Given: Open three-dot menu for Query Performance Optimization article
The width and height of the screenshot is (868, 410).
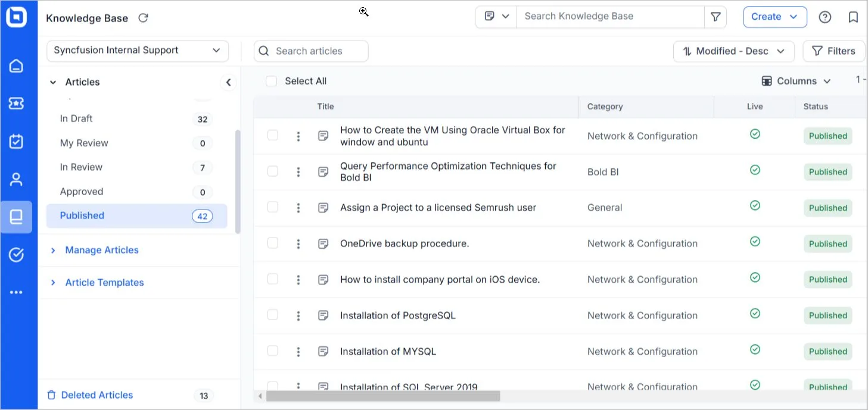Looking at the screenshot, I should (x=298, y=172).
